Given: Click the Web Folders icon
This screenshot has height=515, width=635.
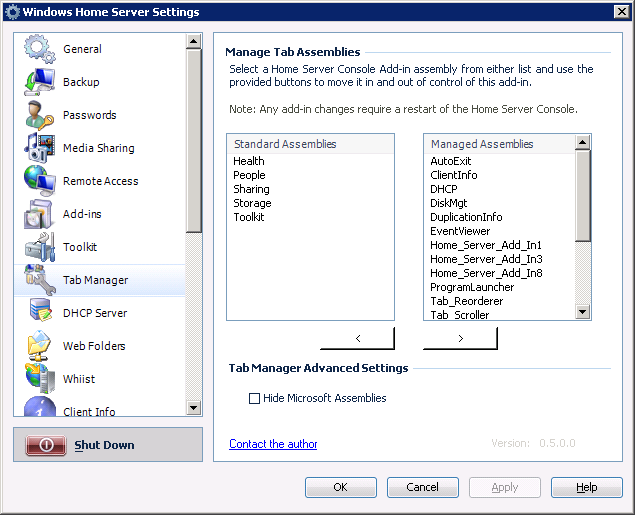Looking at the screenshot, I should (x=39, y=346).
